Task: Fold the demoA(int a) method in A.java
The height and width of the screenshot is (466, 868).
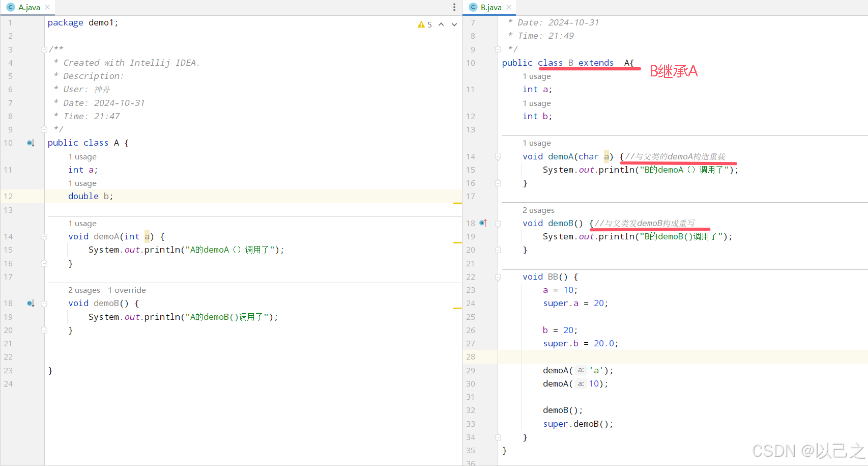Action: 44,237
